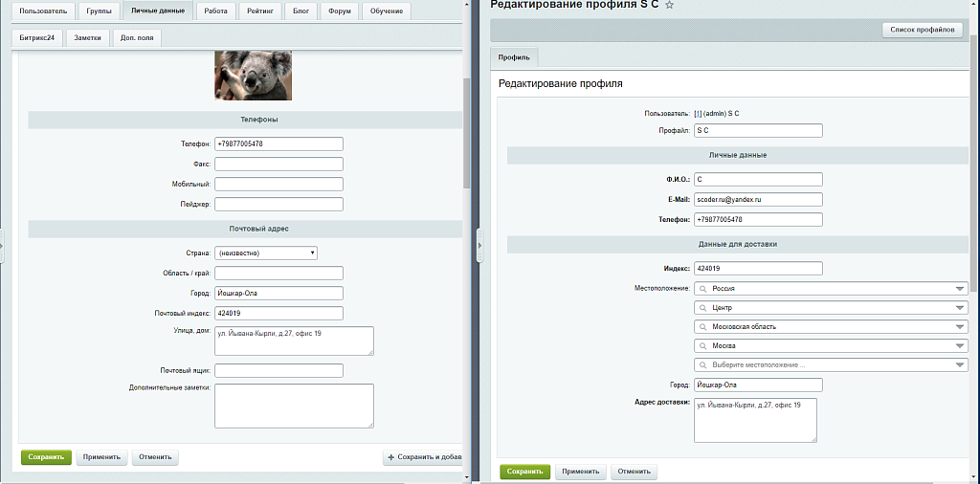The height and width of the screenshot is (484, 980).
Task: Expand the Центр location dropdown arrow
Action: coord(960,308)
